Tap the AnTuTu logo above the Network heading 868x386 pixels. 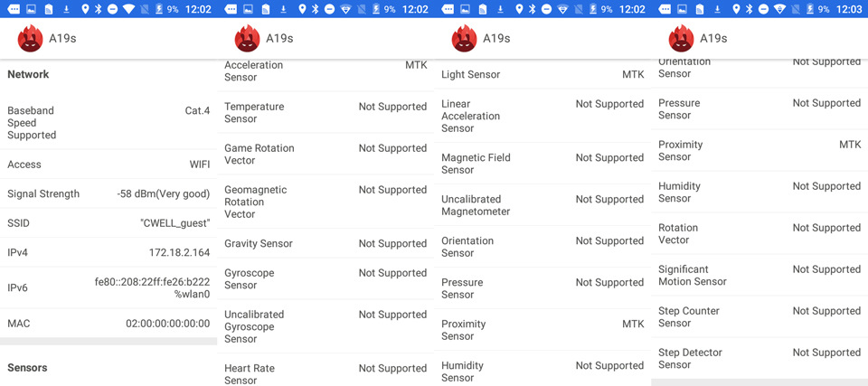coord(31,39)
